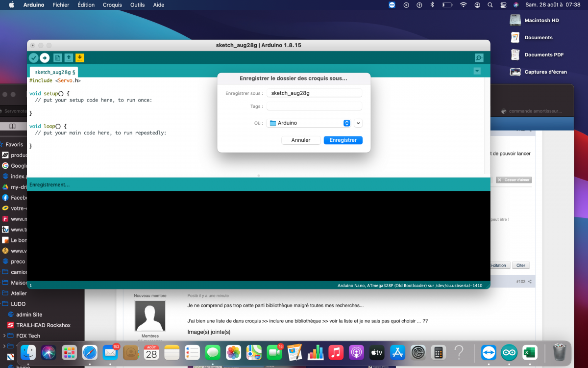Open the Croquis menu
Image resolution: width=588 pixels, height=368 pixels.
[x=113, y=5]
